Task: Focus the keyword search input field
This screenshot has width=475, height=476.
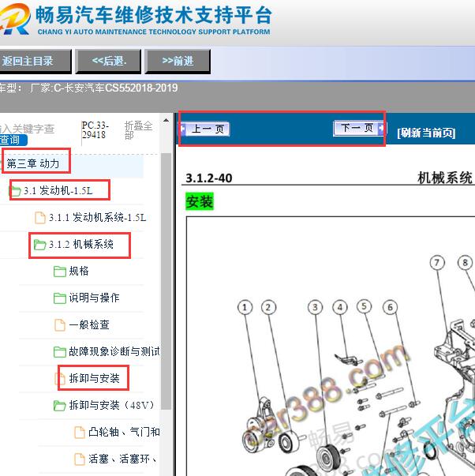Action: (x=28, y=129)
